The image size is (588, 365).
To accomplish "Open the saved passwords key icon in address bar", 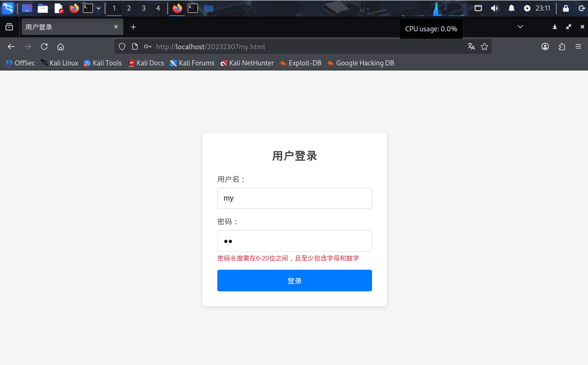I will pyautogui.click(x=147, y=46).
